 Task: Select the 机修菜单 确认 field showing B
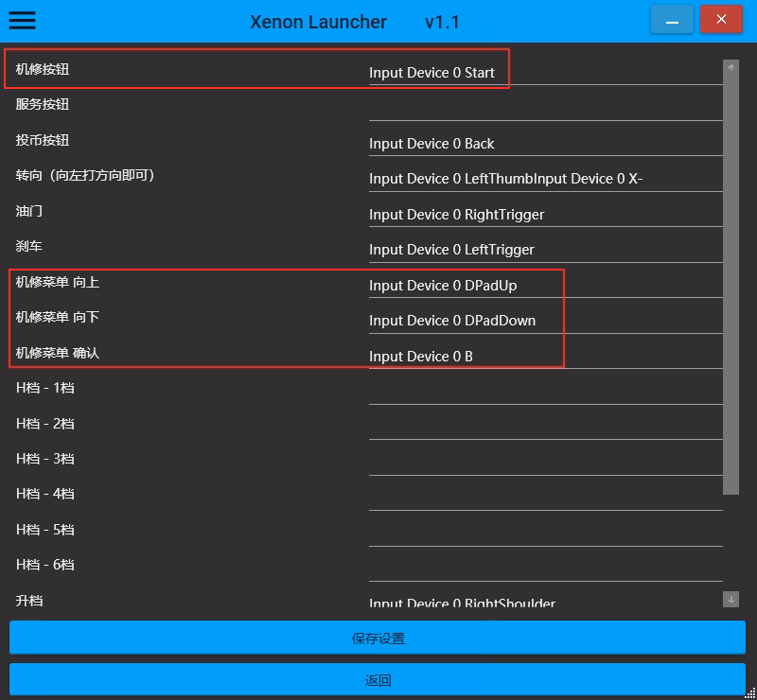click(x=545, y=356)
